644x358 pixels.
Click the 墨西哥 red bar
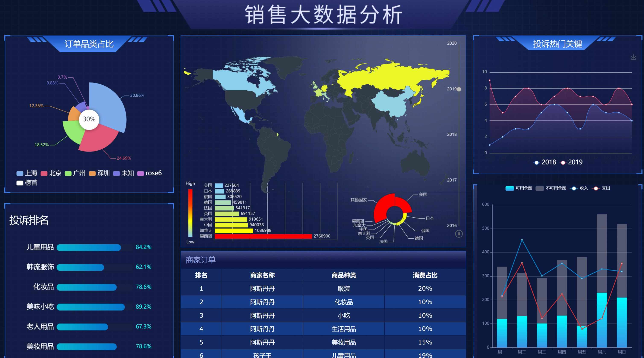coord(263,236)
